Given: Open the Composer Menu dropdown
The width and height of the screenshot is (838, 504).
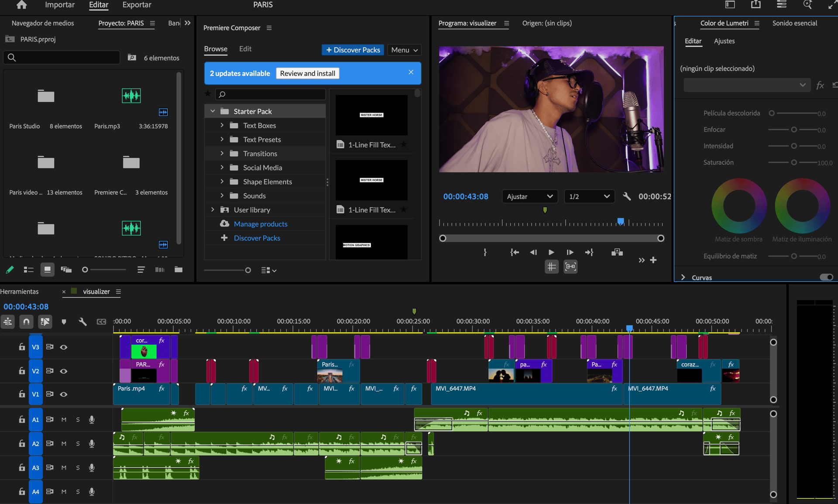Looking at the screenshot, I should click(x=404, y=50).
